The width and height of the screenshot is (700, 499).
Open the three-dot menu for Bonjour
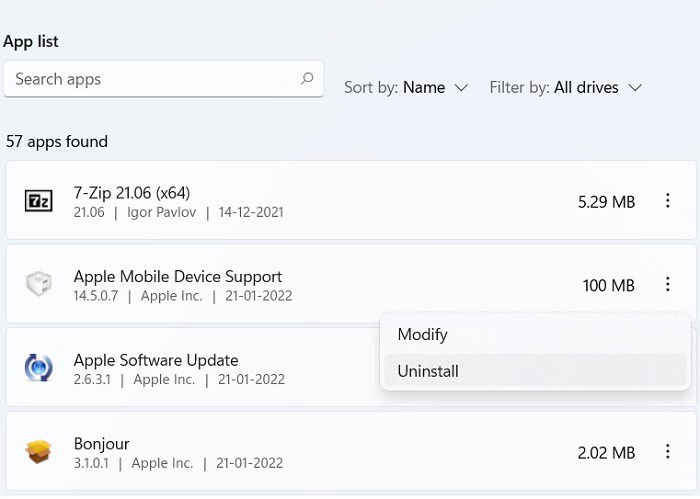(667, 452)
